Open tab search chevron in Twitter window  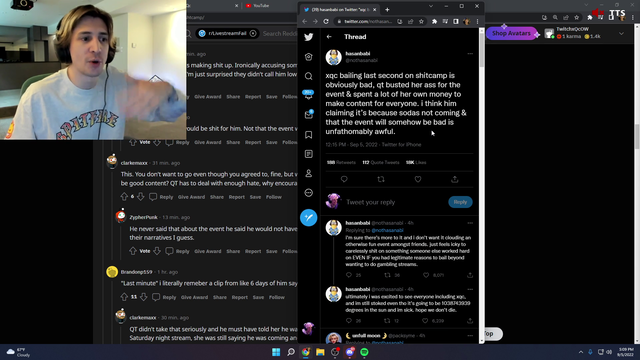[431, 7]
